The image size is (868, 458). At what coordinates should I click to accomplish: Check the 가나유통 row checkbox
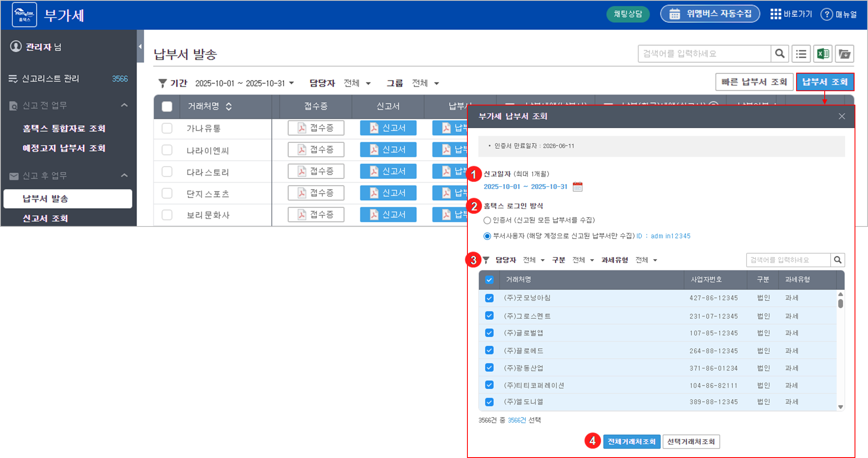click(x=167, y=128)
